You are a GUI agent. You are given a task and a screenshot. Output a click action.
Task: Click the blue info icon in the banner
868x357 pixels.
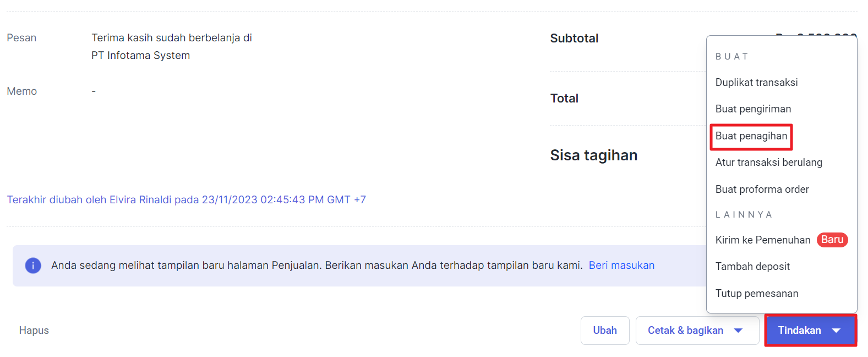point(33,266)
